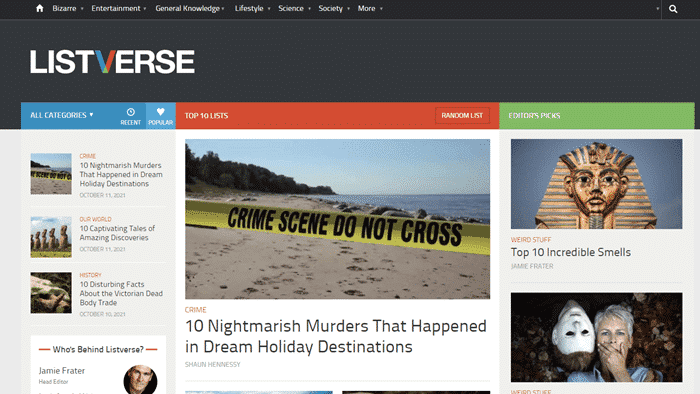Click the home icon in navigation bar
Screen dimensions: 700x394
pos(40,8)
